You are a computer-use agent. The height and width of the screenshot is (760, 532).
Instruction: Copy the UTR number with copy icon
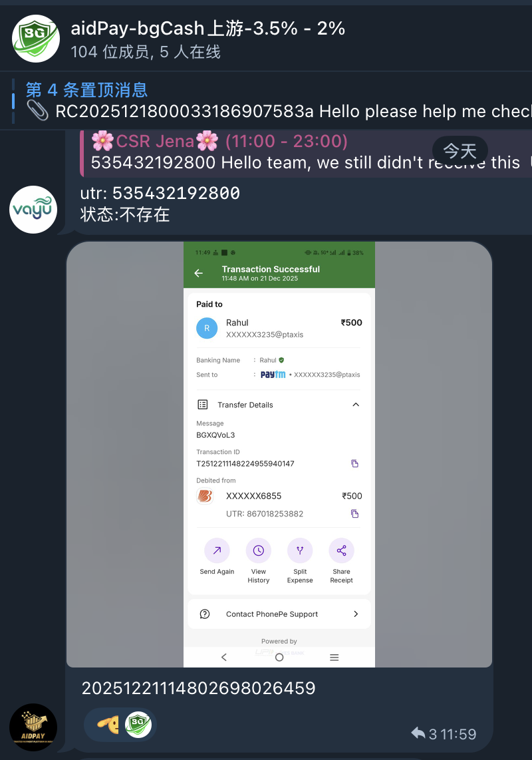pos(354,514)
